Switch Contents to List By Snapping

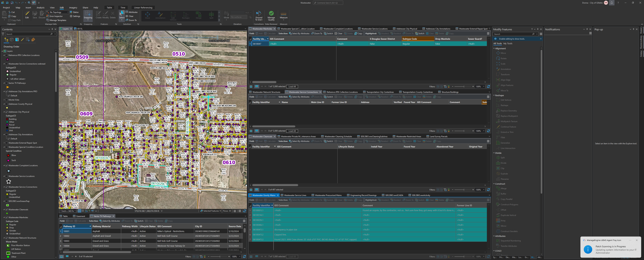[x=28, y=40]
